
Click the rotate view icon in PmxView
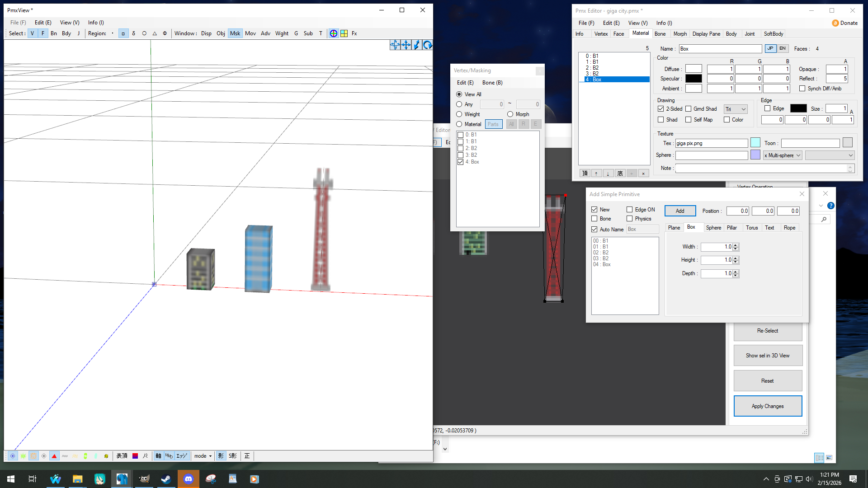click(427, 45)
